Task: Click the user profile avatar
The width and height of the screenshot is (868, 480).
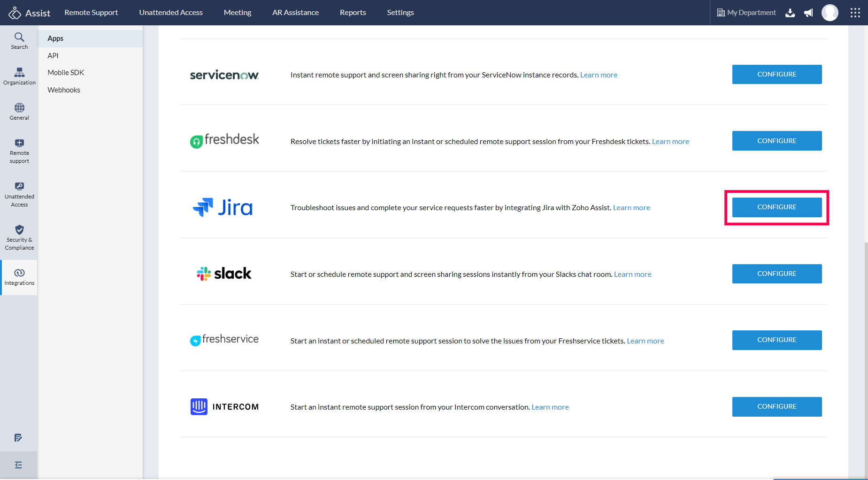Action: (x=830, y=13)
